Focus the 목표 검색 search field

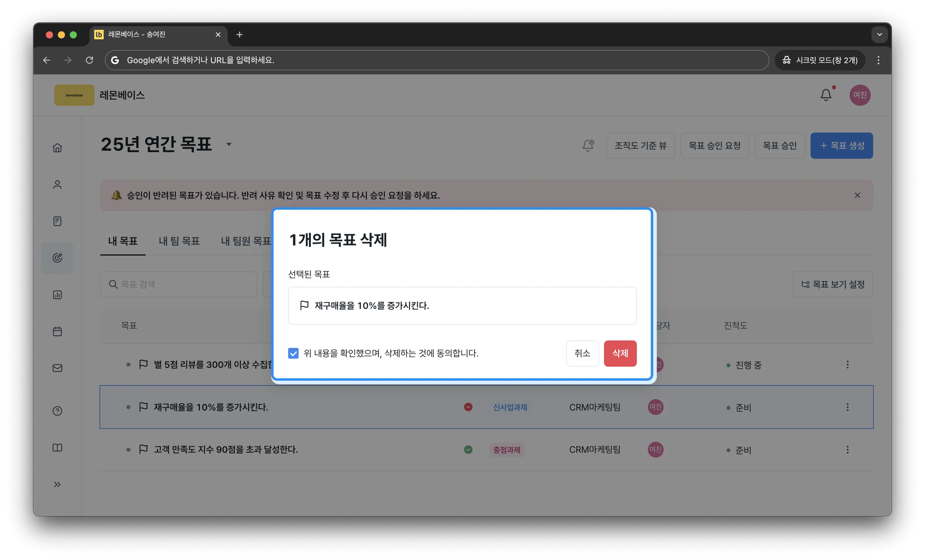tap(179, 284)
